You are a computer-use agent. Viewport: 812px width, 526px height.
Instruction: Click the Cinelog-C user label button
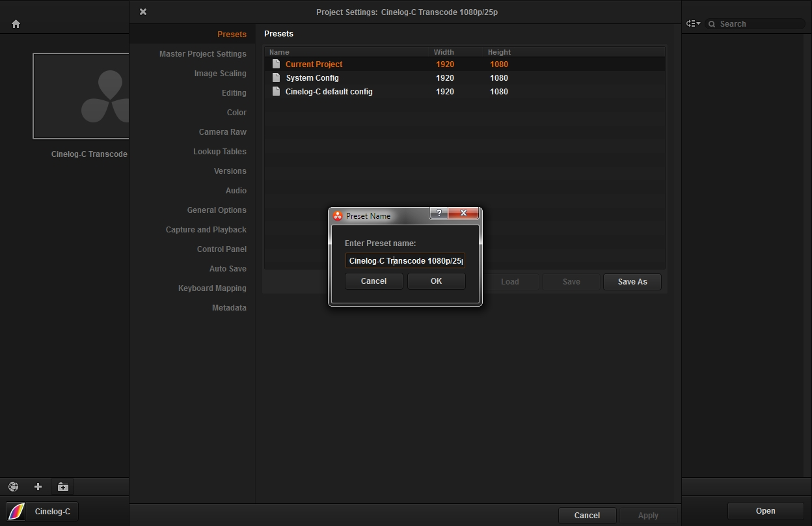coord(53,511)
